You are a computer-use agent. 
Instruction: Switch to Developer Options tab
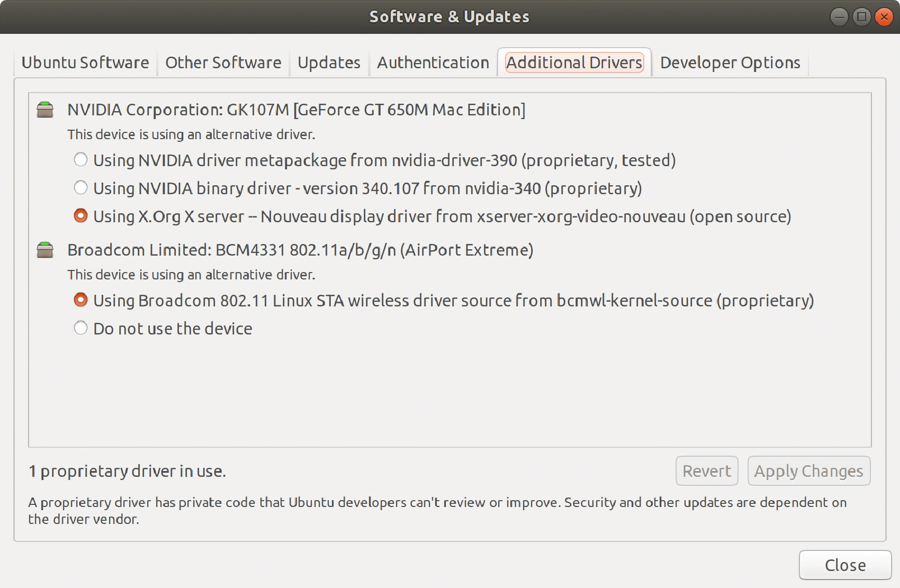coord(730,62)
